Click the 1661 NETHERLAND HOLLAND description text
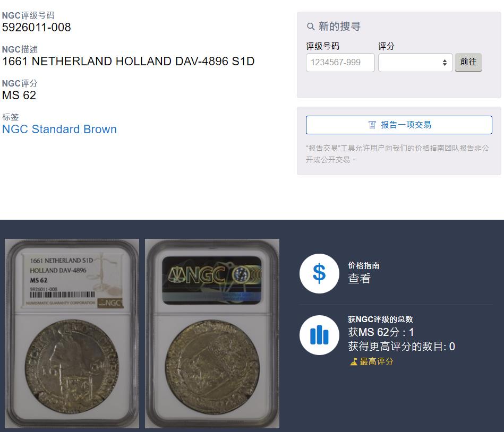This screenshot has height=432, width=504. 128,61
